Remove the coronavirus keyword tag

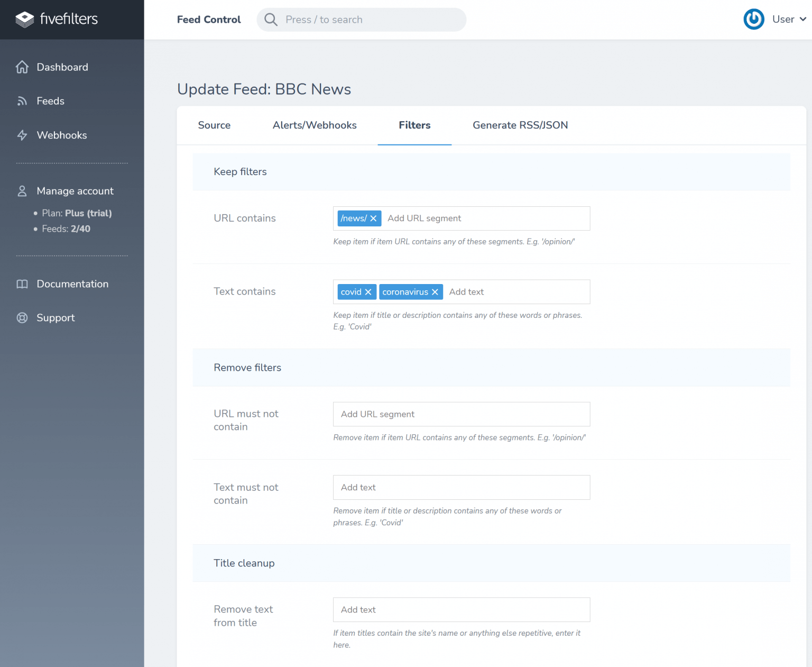(x=435, y=291)
